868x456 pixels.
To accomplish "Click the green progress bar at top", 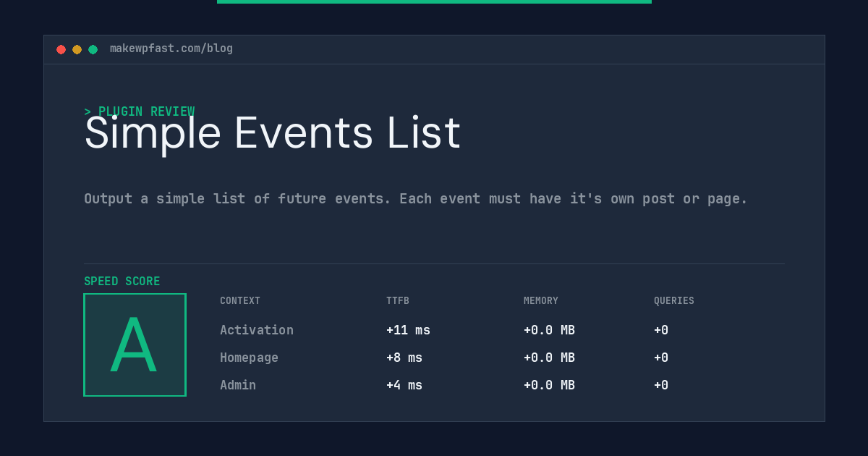I will (434, 1).
